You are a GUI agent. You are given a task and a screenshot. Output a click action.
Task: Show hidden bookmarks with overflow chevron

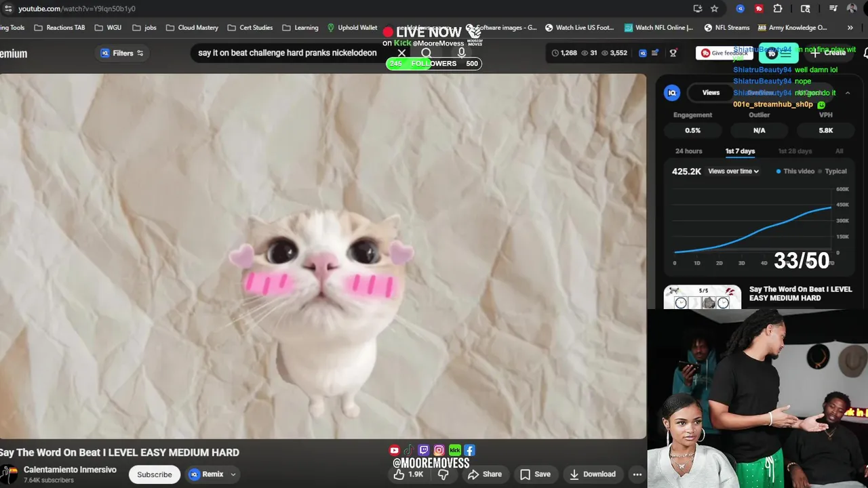[x=850, y=28]
